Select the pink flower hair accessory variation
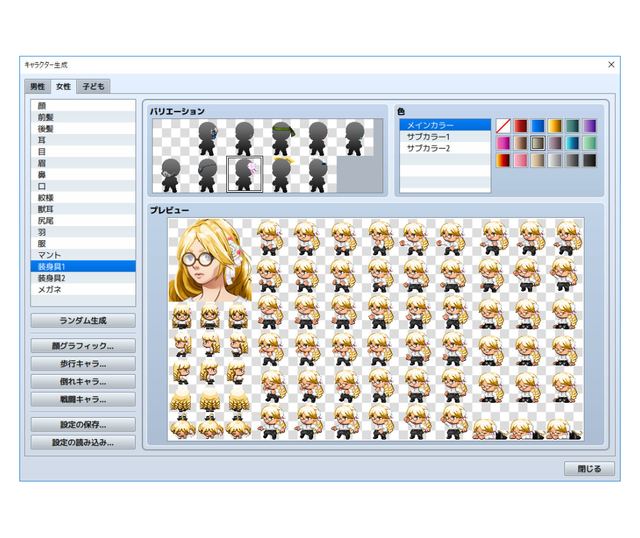This screenshot has width=640, height=538. tap(244, 174)
